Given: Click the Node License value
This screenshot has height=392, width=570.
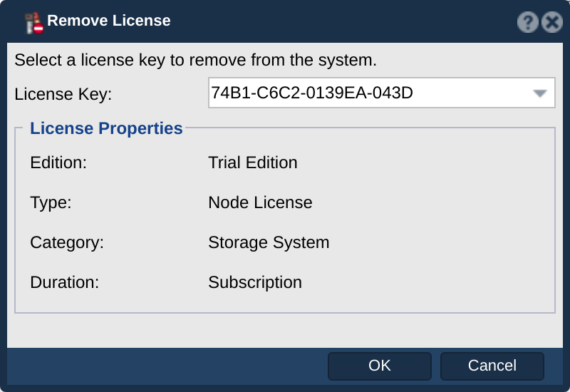Looking at the screenshot, I should tap(260, 202).
